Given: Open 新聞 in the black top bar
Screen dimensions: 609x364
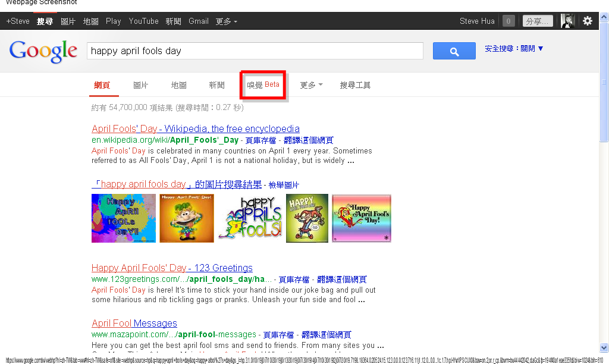Looking at the screenshot, I should [173, 21].
